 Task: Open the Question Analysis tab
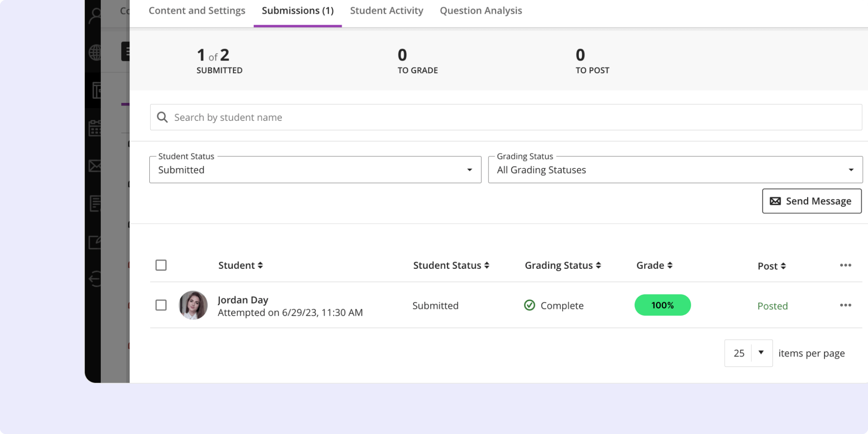click(481, 10)
